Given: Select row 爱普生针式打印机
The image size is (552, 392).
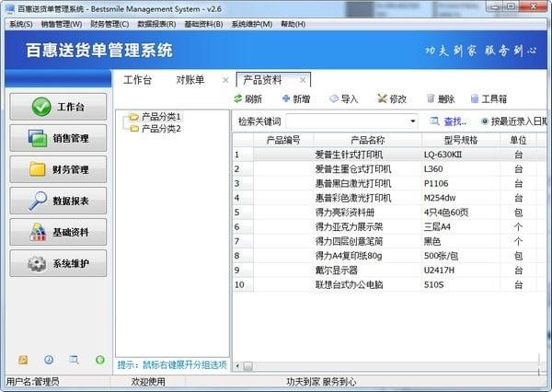Looking at the screenshot, I should pyautogui.click(x=389, y=155).
